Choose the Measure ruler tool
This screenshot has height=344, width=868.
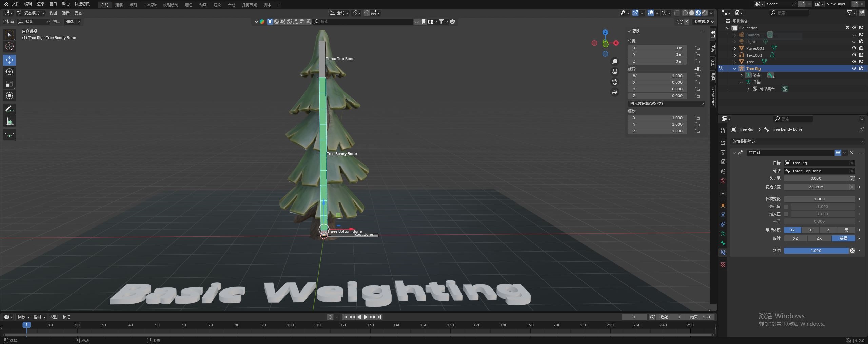pyautogui.click(x=9, y=121)
